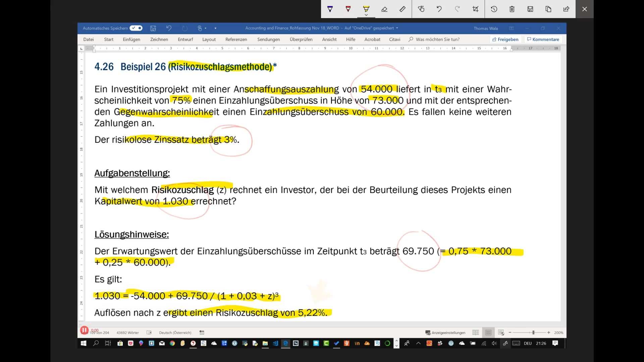Click Word's repeat action icon
644x362 pixels.
coord(185,28)
